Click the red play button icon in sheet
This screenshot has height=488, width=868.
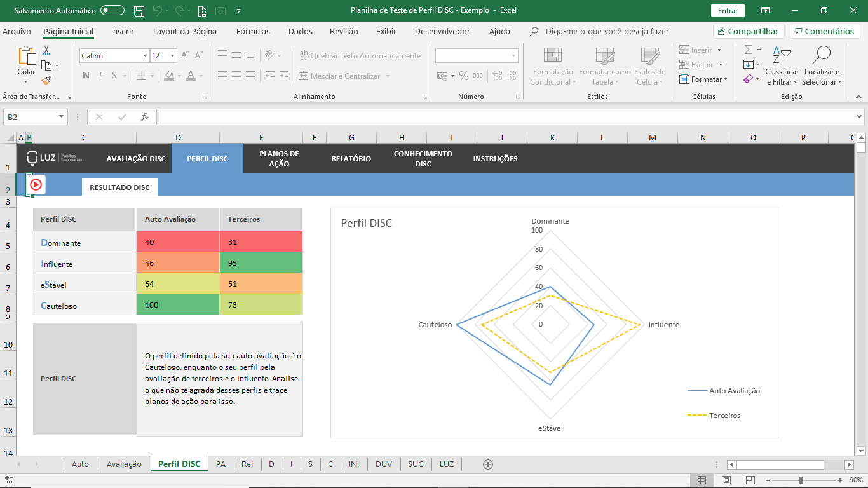[36, 184]
